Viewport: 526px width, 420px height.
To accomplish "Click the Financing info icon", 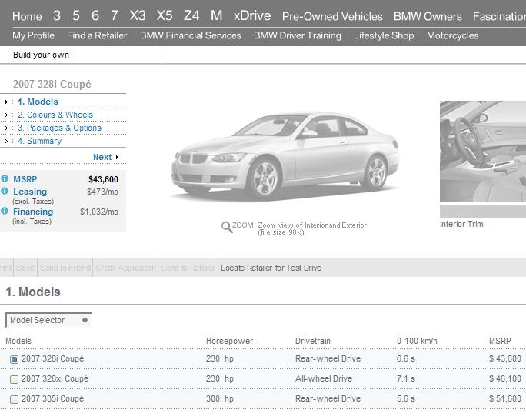I will (x=5, y=212).
